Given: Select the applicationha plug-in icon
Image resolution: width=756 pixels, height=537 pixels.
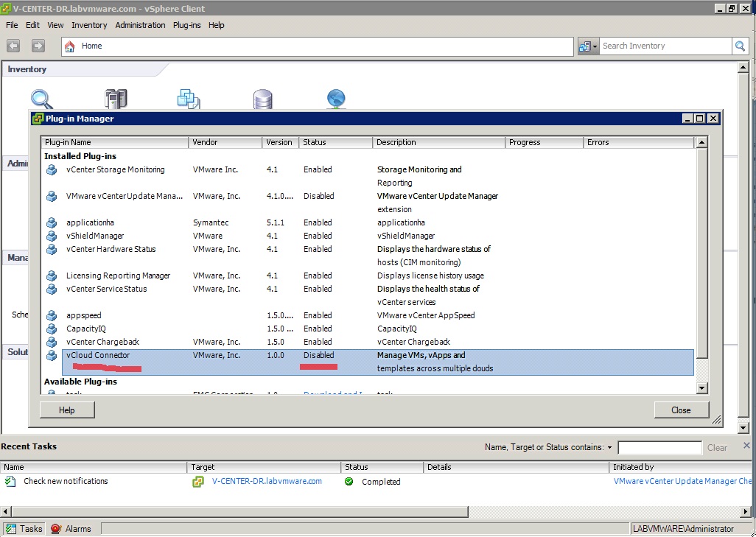Looking at the screenshot, I should [52, 222].
